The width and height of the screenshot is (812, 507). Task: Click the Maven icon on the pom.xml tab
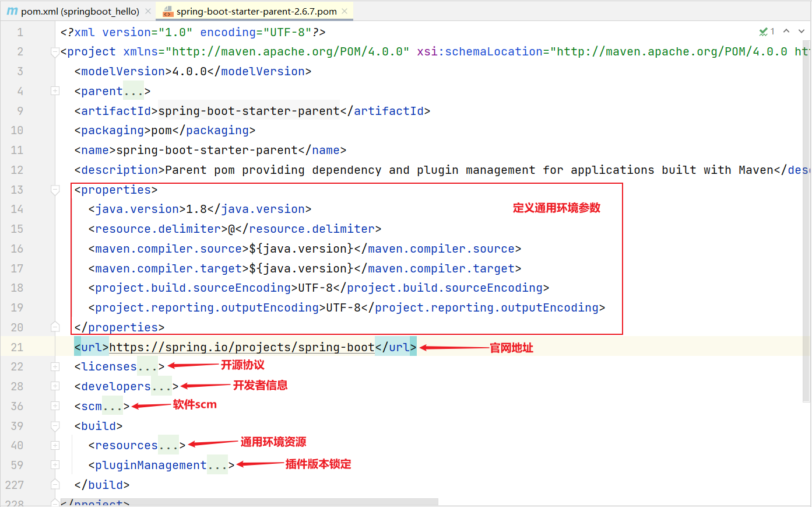[x=12, y=11]
